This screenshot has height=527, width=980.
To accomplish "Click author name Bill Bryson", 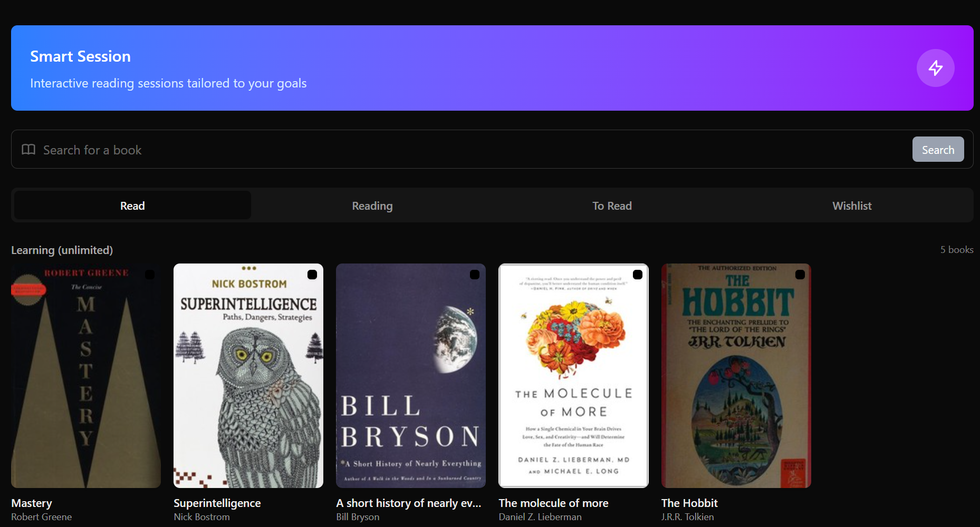I will [358, 517].
